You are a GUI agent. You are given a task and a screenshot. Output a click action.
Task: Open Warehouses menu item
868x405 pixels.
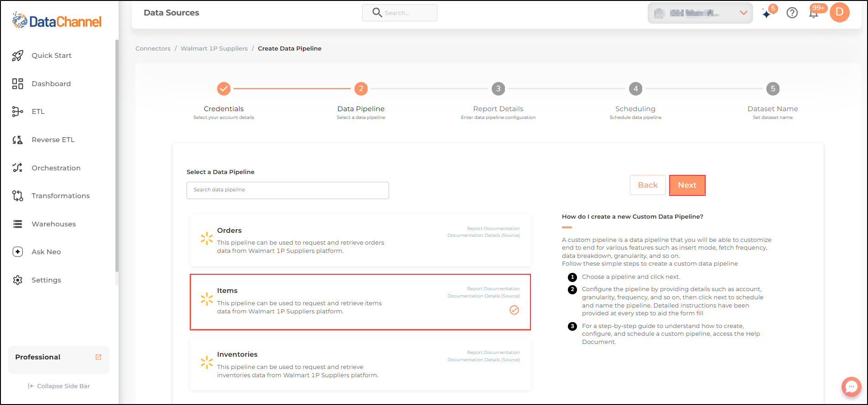54,224
